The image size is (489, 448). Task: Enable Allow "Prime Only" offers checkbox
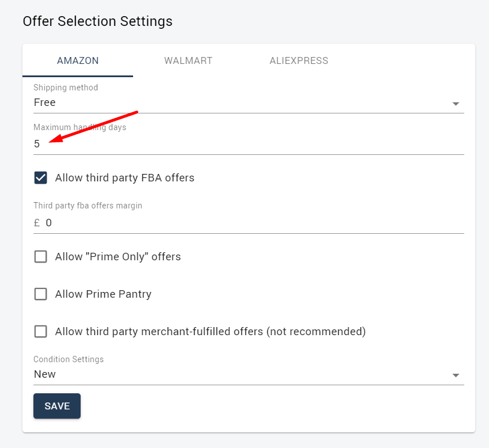(40, 257)
